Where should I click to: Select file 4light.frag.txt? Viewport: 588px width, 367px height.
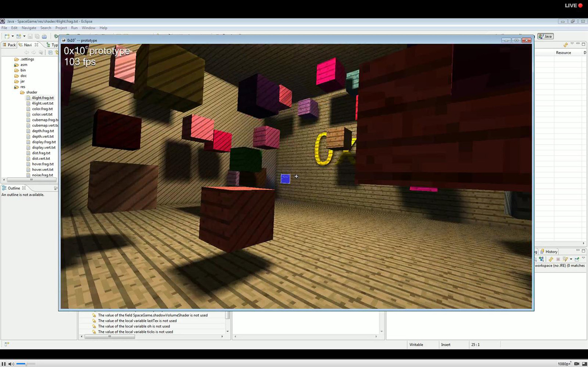tap(40, 98)
